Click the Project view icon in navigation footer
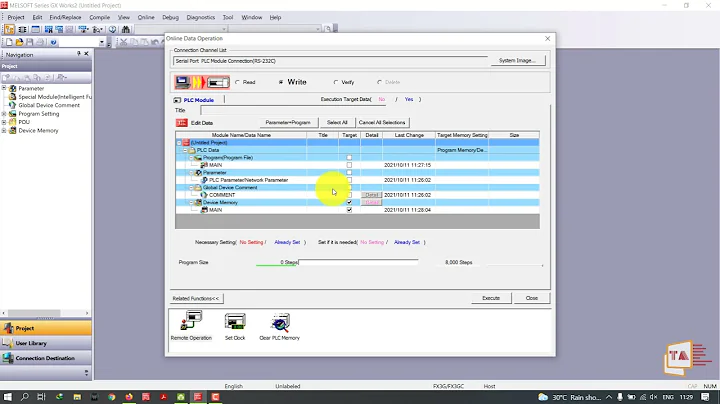720x404 pixels. [8, 328]
